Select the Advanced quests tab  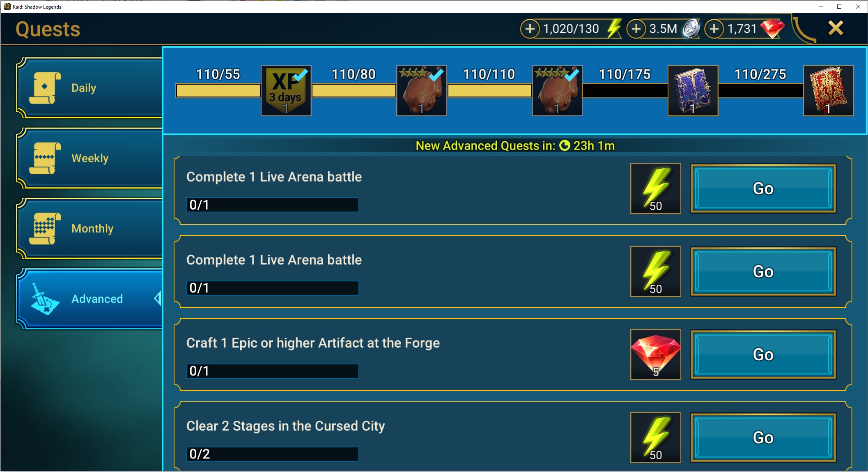90,299
